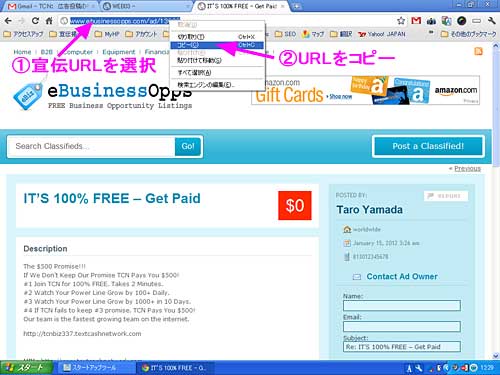Choose 検索エンジンの編集(E) in context menu
Image resolution: width=500 pixels, height=375 pixels.
(x=217, y=85)
